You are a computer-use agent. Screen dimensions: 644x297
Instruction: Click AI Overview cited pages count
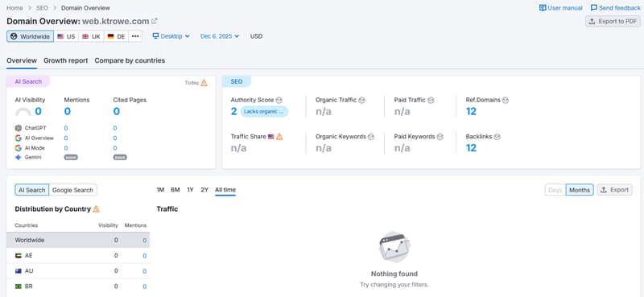click(x=115, y=138)
